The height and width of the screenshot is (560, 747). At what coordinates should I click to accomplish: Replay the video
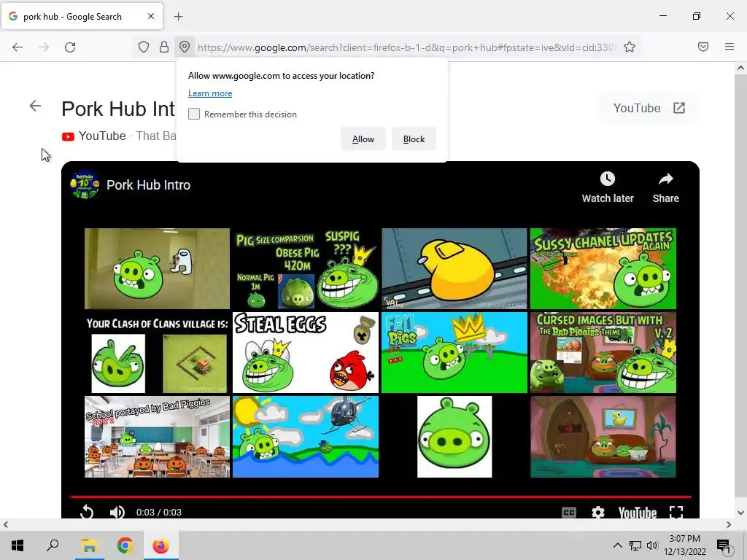(x=87, y=512)
